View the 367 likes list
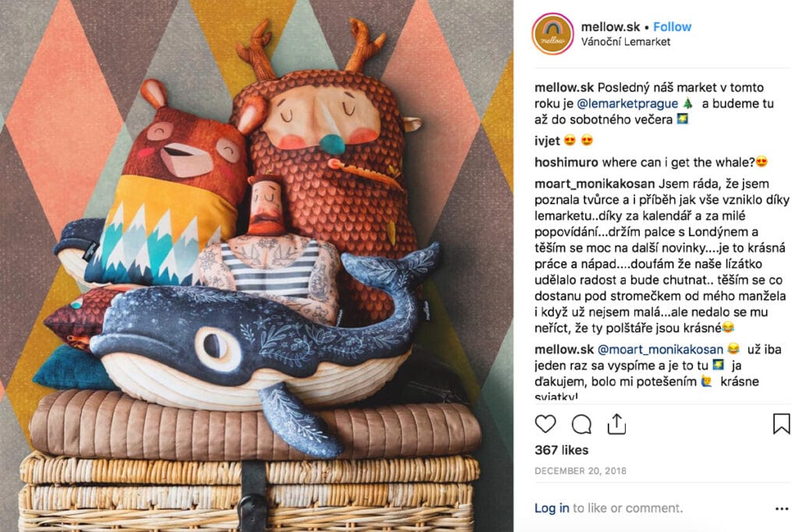This screenshot has height=532, width=798. click(561, 450)
